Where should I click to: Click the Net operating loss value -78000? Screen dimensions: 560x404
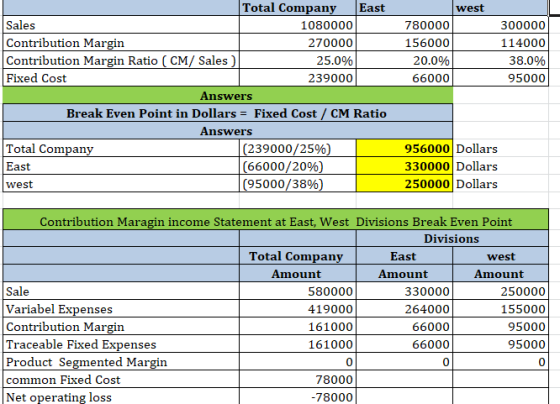point(298,396)
